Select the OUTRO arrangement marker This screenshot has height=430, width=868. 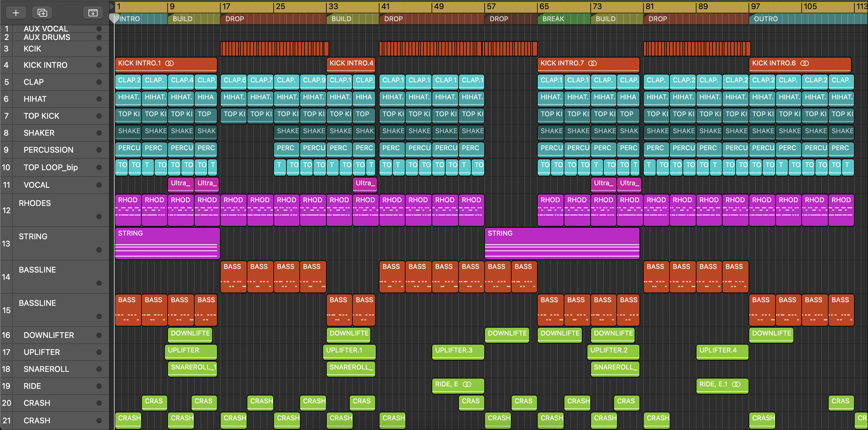808,19
